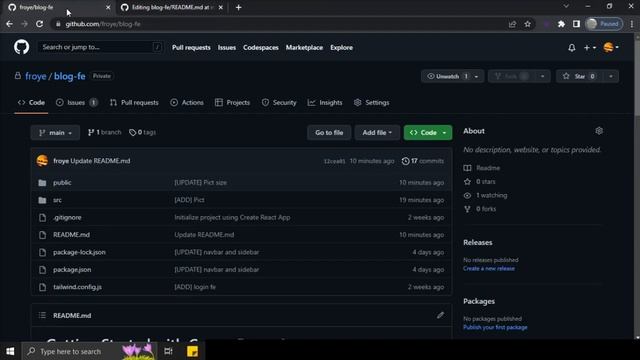View the 17 commits history

422,161
